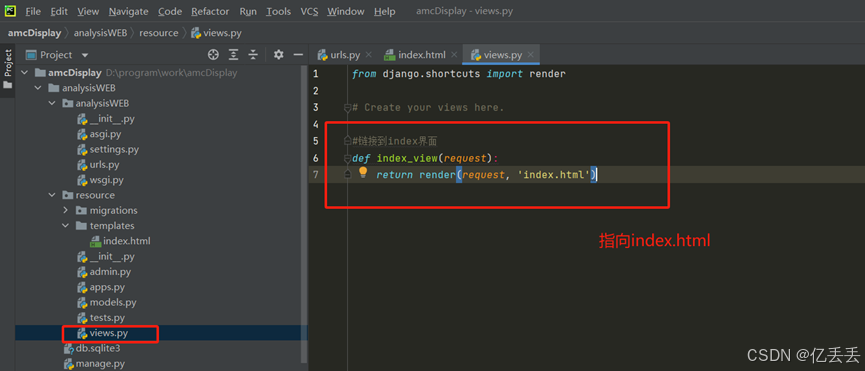Hide the Project panel with minus icon
Image resolution: width=865 pixels, height=371 pixels.
[298, 55]
